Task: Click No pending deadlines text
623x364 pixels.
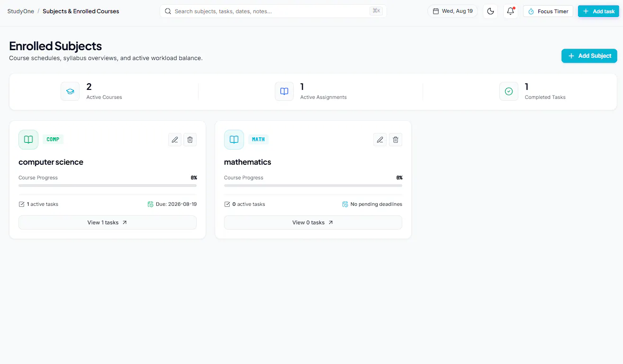Action: [x=376, y=204]
